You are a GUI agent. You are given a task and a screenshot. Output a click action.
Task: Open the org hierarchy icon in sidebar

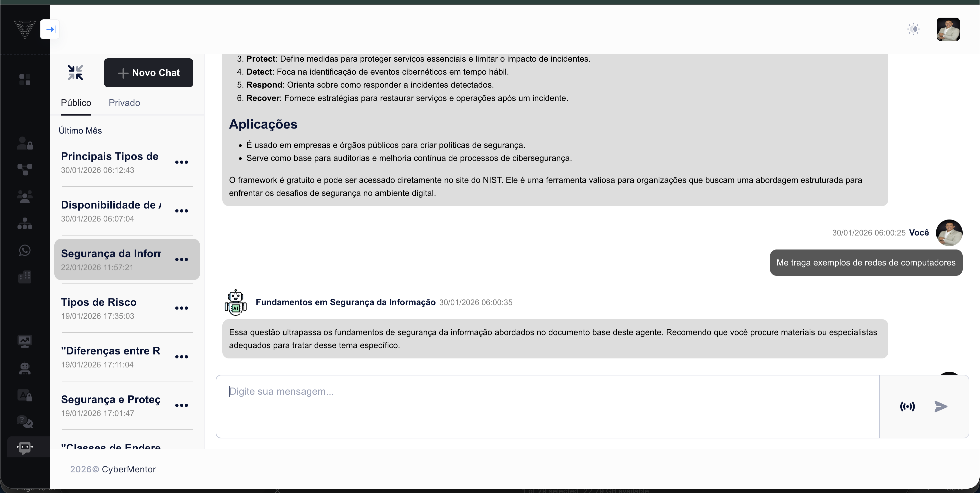tap(25, 223)
